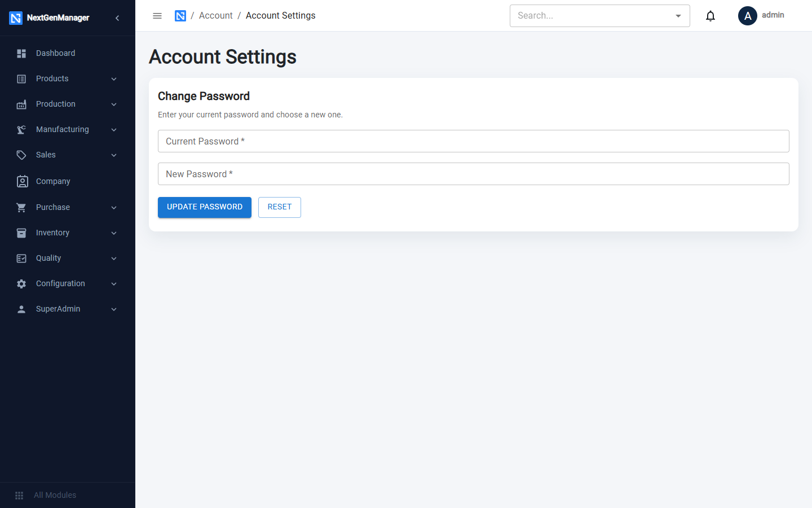The image size is (812, 508).
Task: Expand the Sales menu chevron
Action: [x=114, y=155]
